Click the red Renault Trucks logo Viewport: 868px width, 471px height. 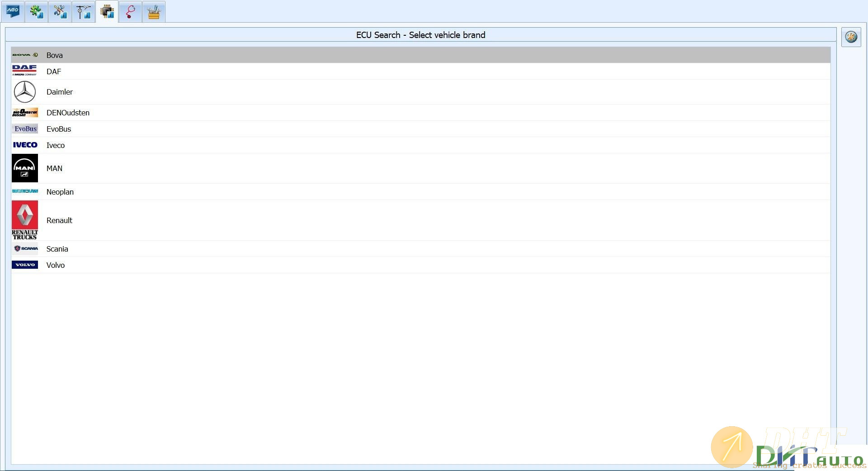pos(25,220)
